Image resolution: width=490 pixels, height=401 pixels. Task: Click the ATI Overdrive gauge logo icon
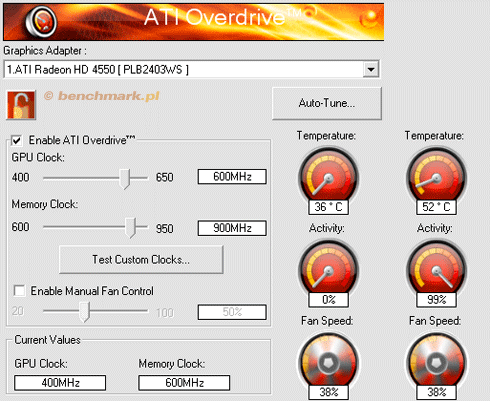[41, 22]
